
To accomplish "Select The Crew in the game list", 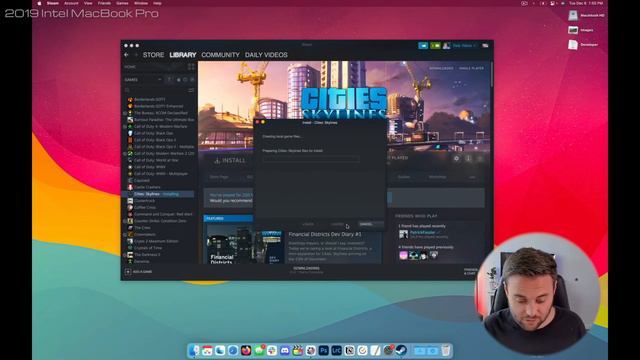I will [x=142, y=228].
